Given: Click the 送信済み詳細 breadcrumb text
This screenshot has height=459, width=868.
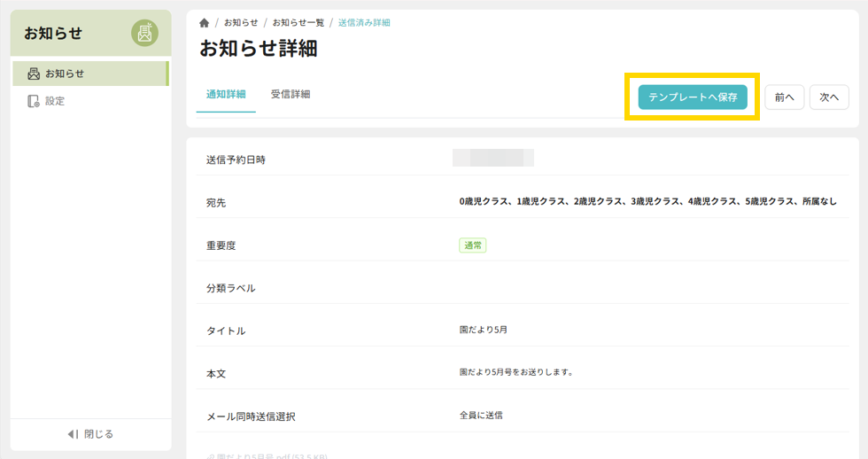Looking at the screenshot, I should point(364,23).
